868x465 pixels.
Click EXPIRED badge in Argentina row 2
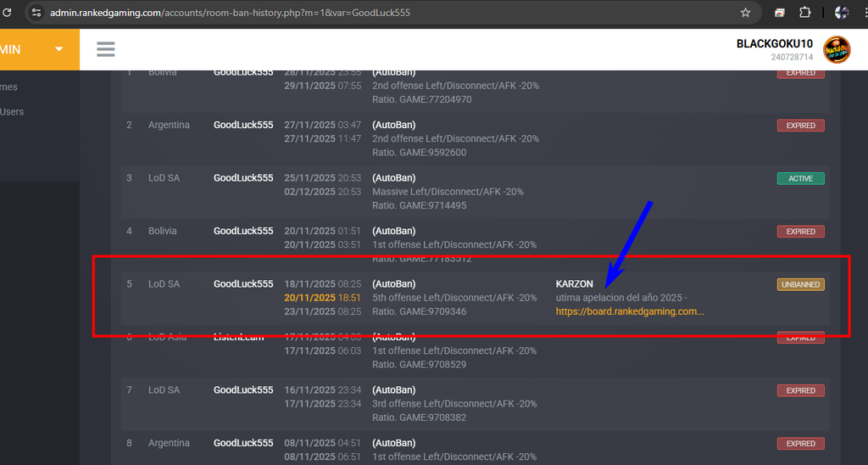click(x=800, y=126)
